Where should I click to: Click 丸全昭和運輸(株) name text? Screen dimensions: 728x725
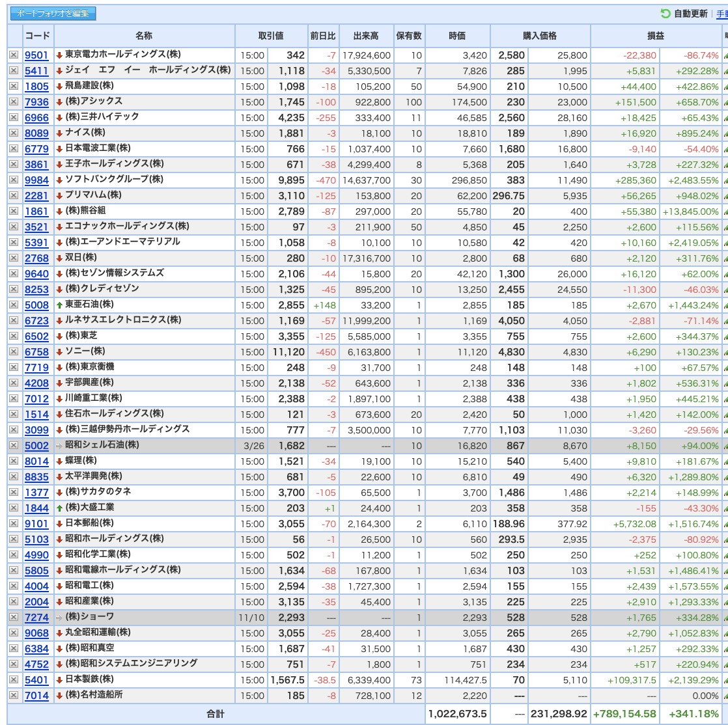98,632
